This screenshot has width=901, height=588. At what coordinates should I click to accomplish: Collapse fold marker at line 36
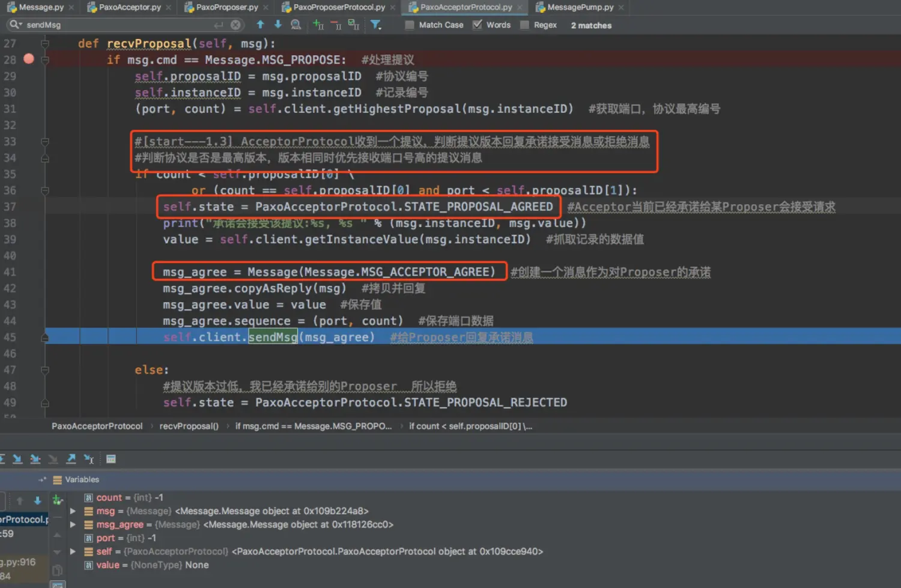45,190
